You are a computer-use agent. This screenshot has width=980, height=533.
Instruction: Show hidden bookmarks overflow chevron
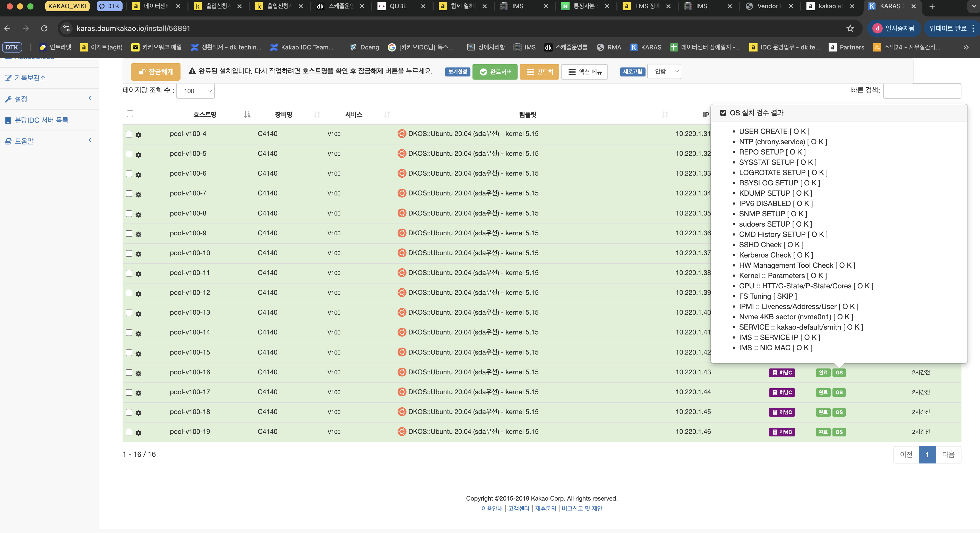[966, 47]
